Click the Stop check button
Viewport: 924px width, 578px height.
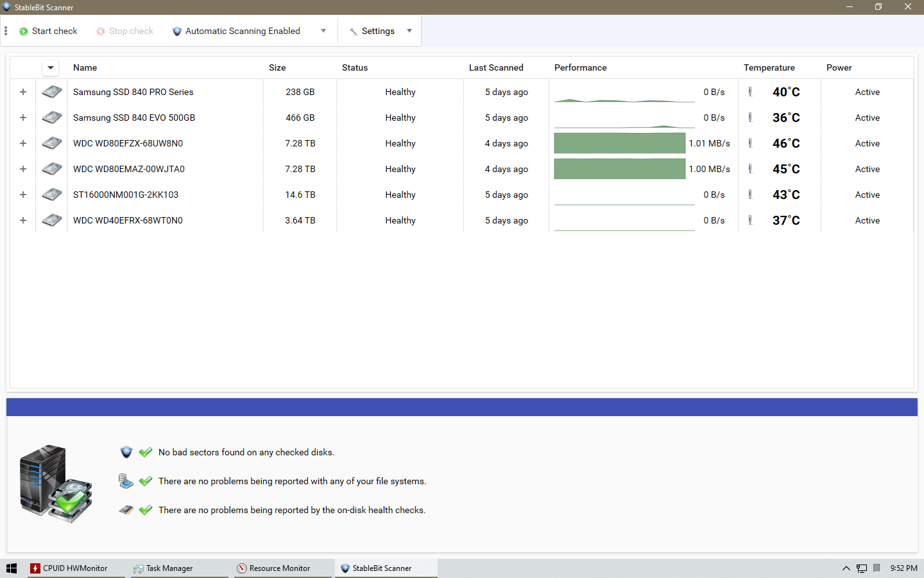click(125, 31)
